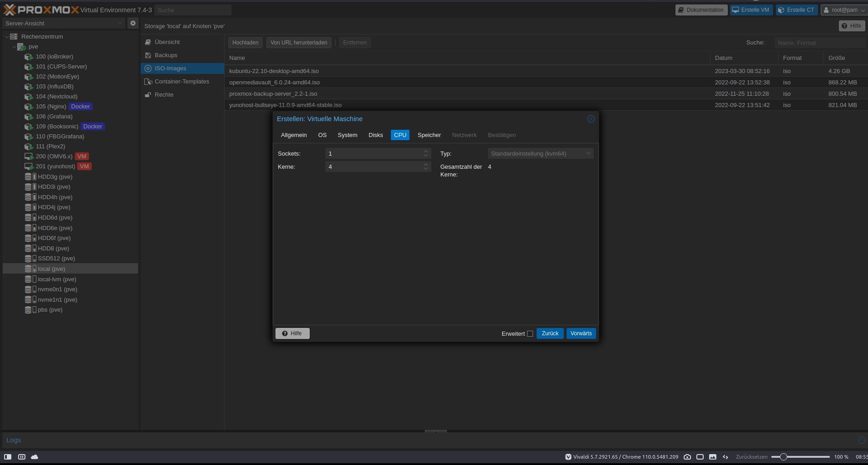The image size is (868, 465).
Task: Click Vivaldi tab tiling icon
Action: pyautogui.click(x=21, y=457)
